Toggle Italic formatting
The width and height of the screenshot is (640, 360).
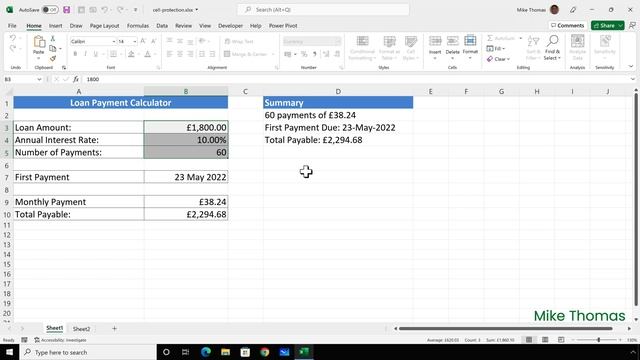coord(85,54)
